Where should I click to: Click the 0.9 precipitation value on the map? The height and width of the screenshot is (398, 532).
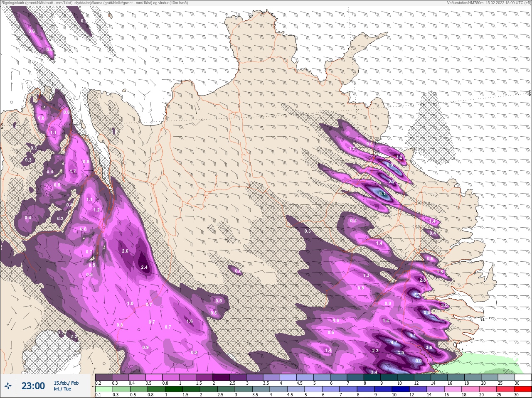[145, 347]
